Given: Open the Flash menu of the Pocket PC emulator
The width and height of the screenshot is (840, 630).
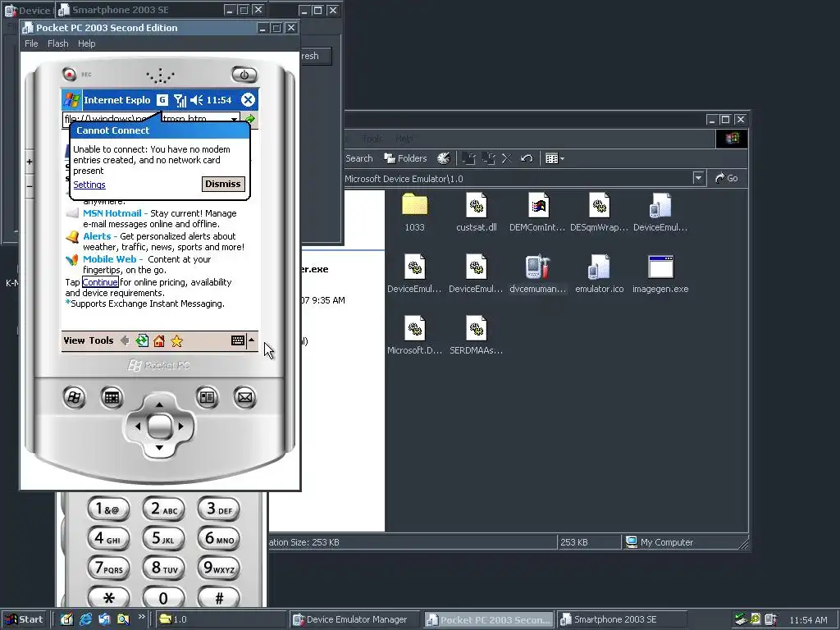Looking at the screenshot, I should (58, 43).
